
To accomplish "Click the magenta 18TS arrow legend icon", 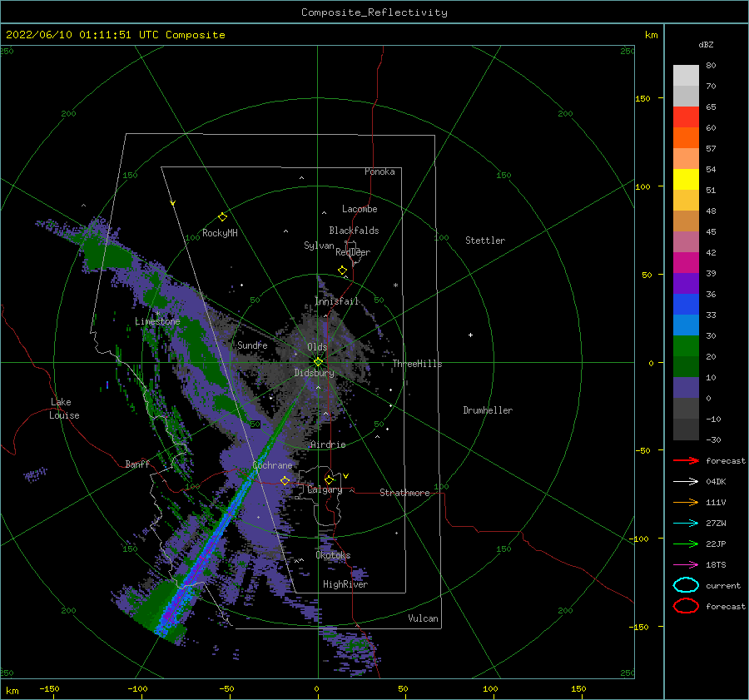I will (686, 565).
